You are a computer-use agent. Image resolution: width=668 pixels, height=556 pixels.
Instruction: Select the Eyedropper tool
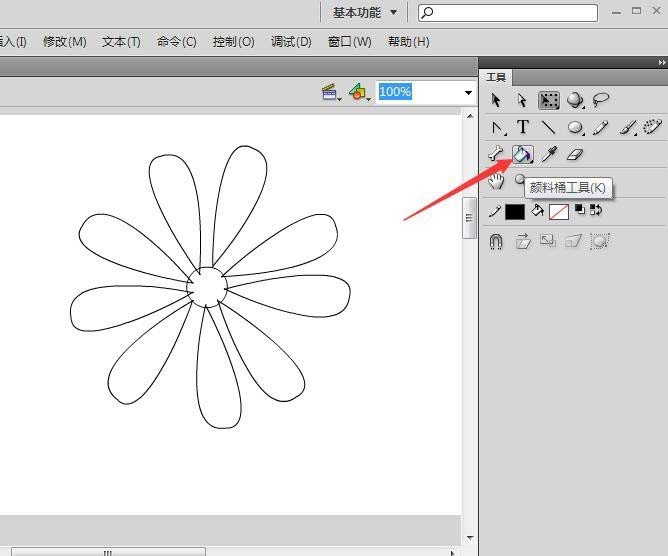pos(548,154)
